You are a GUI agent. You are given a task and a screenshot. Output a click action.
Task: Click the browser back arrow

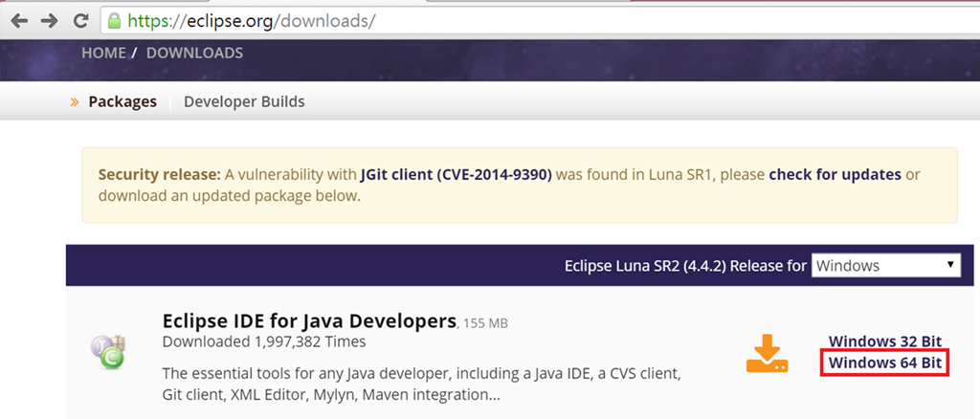20,19
